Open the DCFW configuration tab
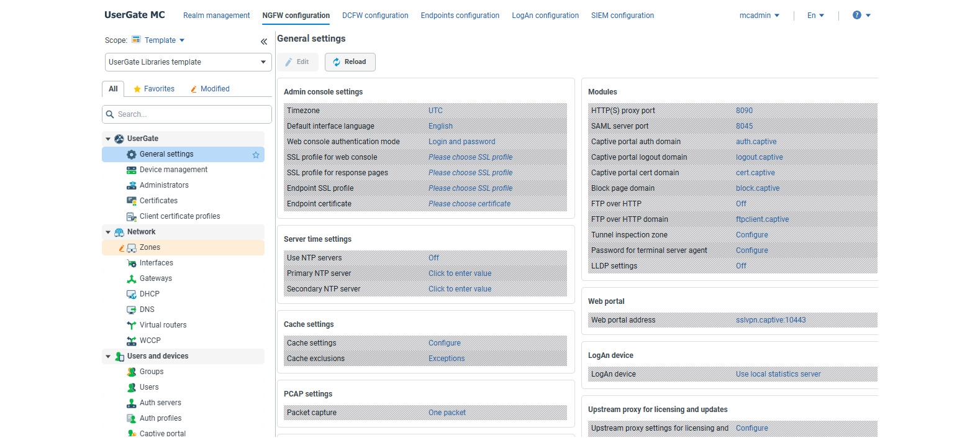The image size is (980, 440). (x=375, y=16)
